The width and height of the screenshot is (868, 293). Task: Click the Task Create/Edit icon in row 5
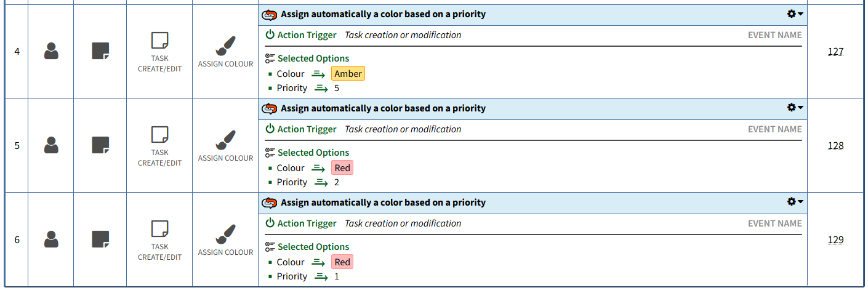click(x=159, y=135)
